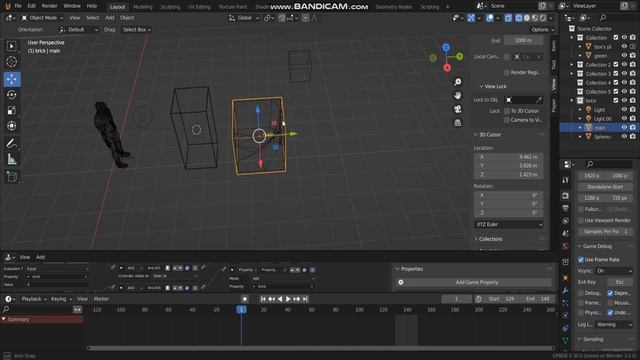
Task: Open the File menu
Action: click(18, 6)
